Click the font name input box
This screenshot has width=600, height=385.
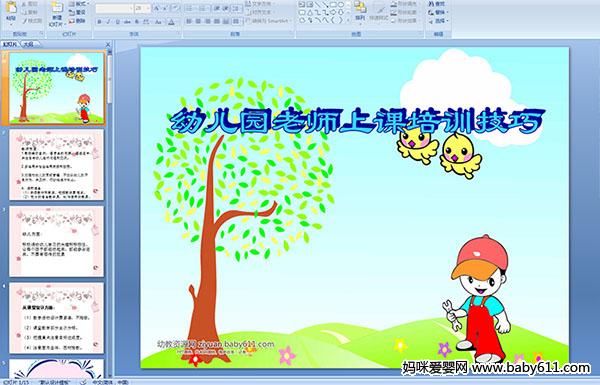pyautogui.click(x=113, y=8)
